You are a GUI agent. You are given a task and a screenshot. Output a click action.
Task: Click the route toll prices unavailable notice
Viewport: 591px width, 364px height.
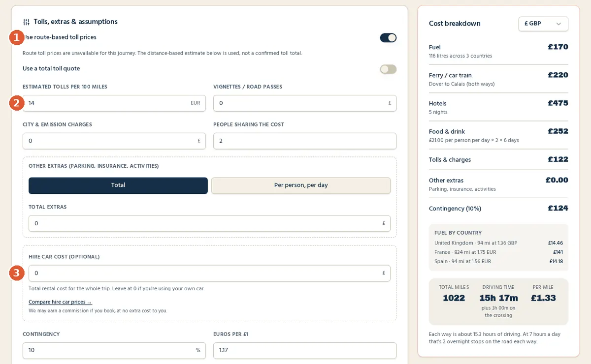pyautogui.click(x=162, y=53)
